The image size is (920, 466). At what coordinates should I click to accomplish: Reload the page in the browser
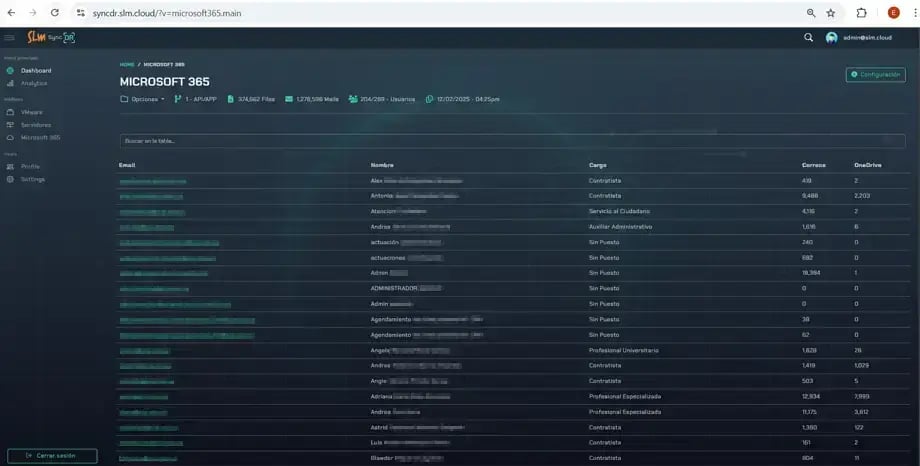(x=54, y=13)
